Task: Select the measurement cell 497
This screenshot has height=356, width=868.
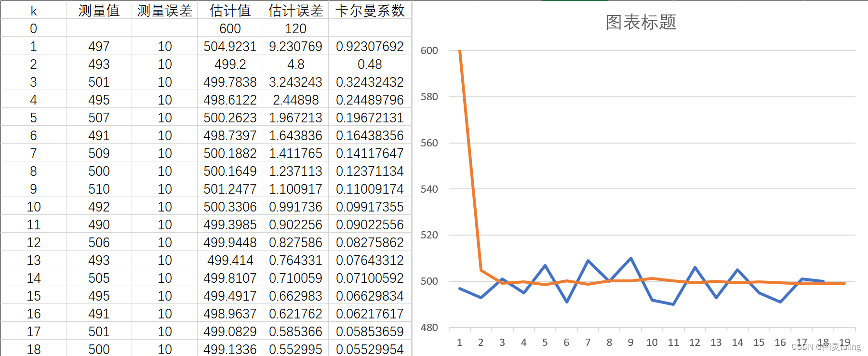Action: 99,46
